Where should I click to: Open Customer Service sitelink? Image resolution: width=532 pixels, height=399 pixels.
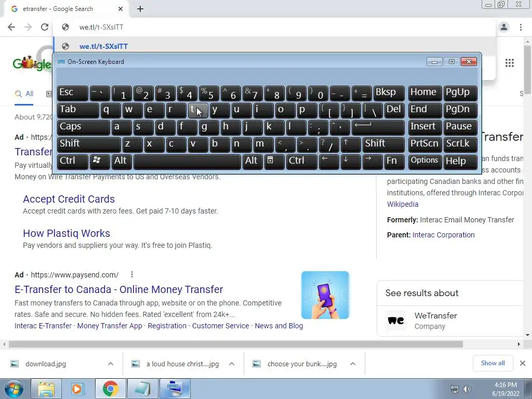tap(220, 326)
